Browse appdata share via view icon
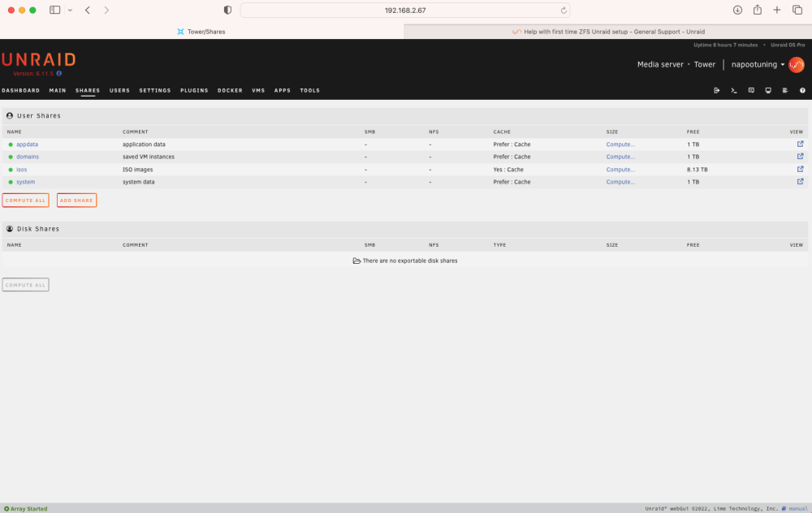The height and width of the screenshot is (513, 812). (800, 144)
